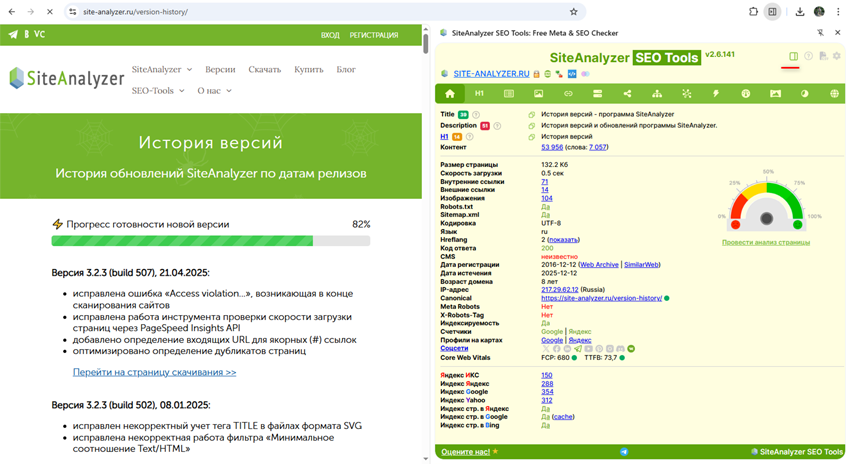Image resolution: width=850 pixels, height=464 pixels.
Task: Click the new version progress bar
Action: coord(211,241)
